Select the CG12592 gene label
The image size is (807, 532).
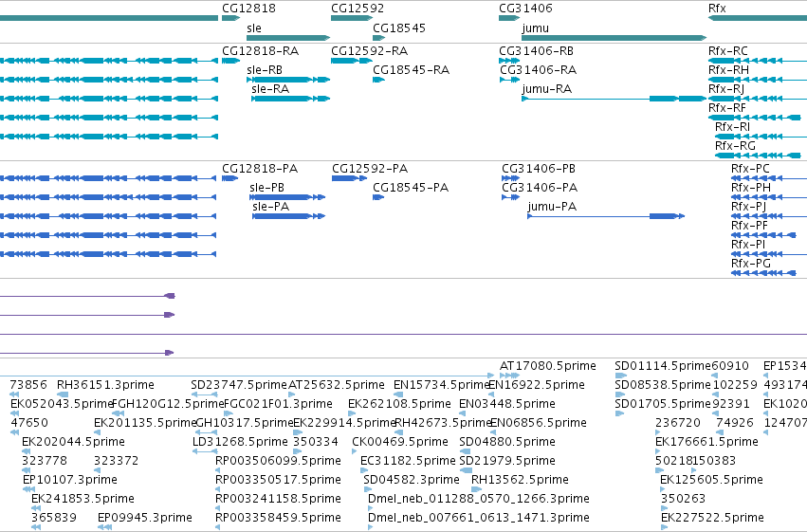tap(358, 9)
